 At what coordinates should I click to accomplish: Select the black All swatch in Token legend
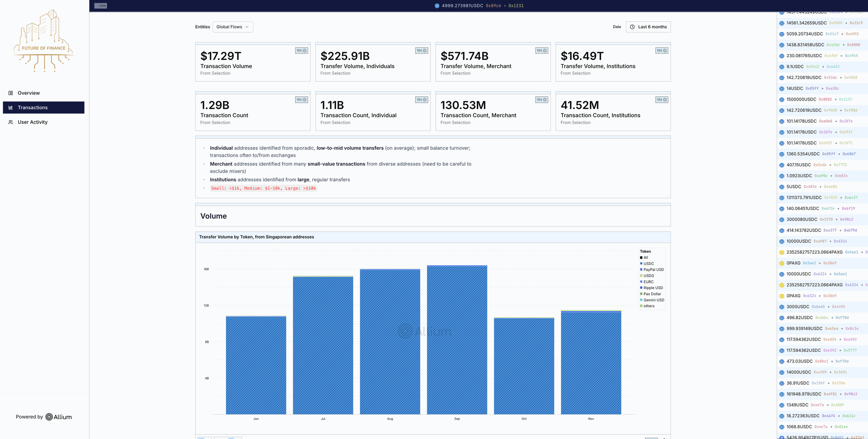coord(641,258)
